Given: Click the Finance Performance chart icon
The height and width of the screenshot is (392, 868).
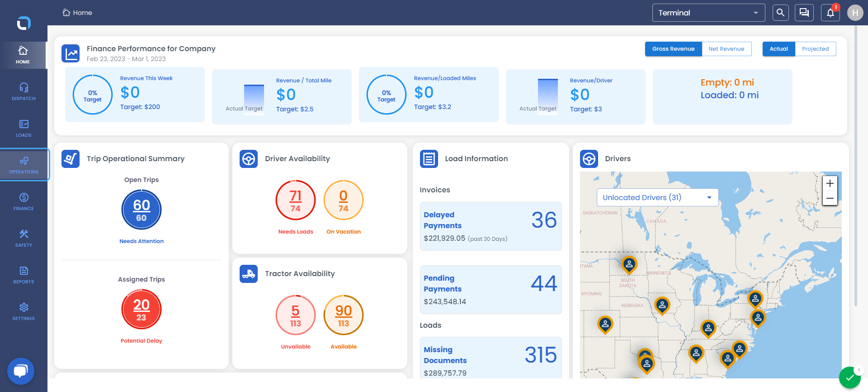Looking at the screenshot, I should [x=71, y=53].
